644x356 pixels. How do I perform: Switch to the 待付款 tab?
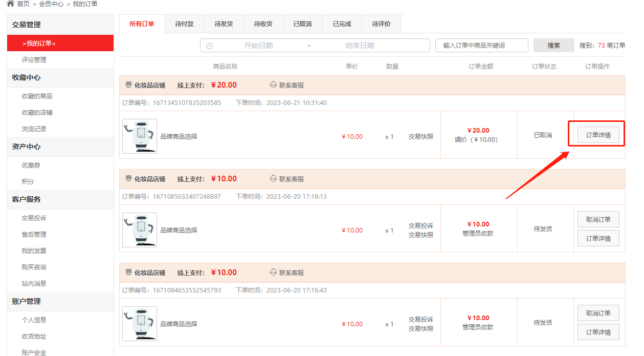pyautogui.click(x=185, y=24)
